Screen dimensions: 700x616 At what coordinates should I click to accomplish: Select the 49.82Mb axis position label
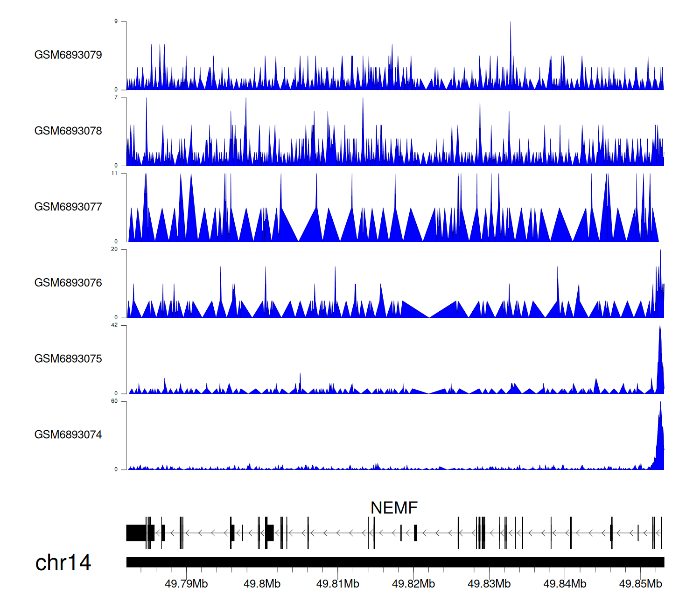tap(413, 584)
